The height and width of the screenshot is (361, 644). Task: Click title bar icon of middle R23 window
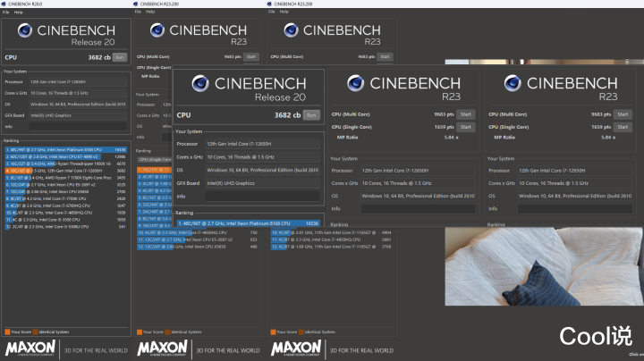click(x=136, y=4)
